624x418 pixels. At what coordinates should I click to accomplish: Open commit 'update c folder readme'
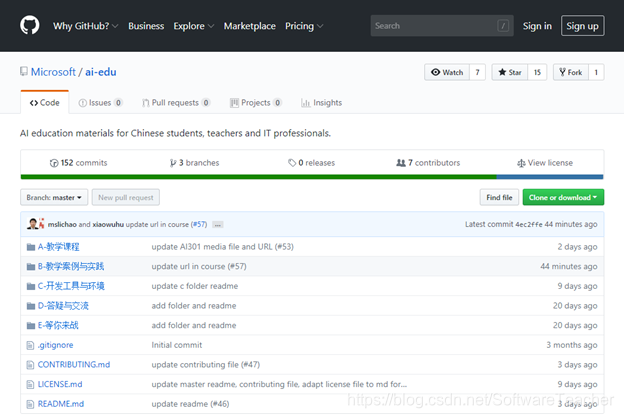pyautogui.click(x=195, y=286)
